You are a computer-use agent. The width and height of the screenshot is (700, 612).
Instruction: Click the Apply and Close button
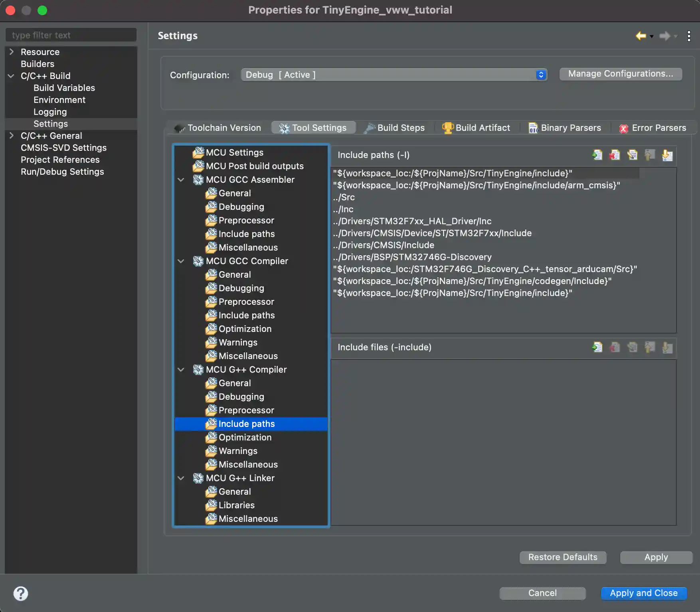coord(644,593)
